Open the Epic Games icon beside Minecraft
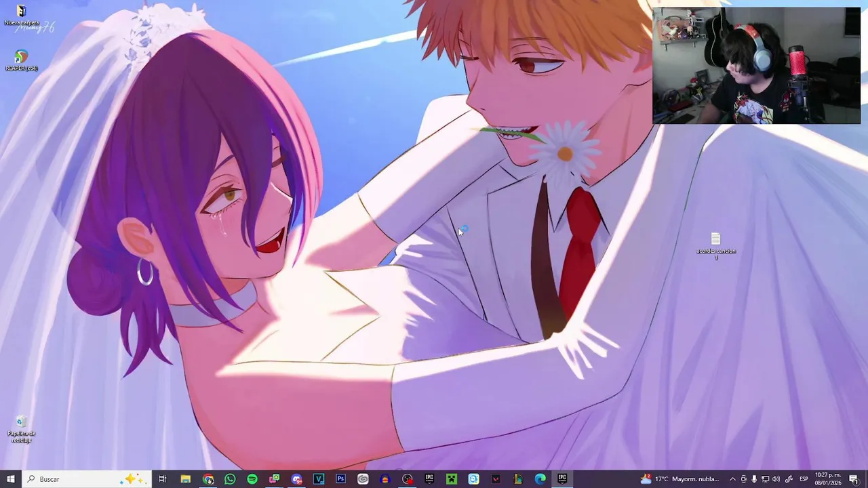 click(x=429, y=479)
